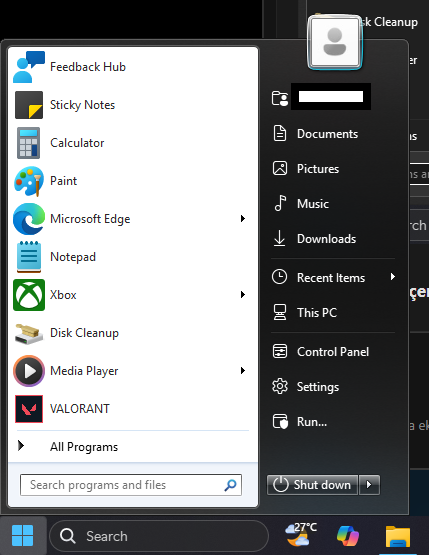Expand Recent Items submenu arrow
429x555 pixels.
(393, 276)
